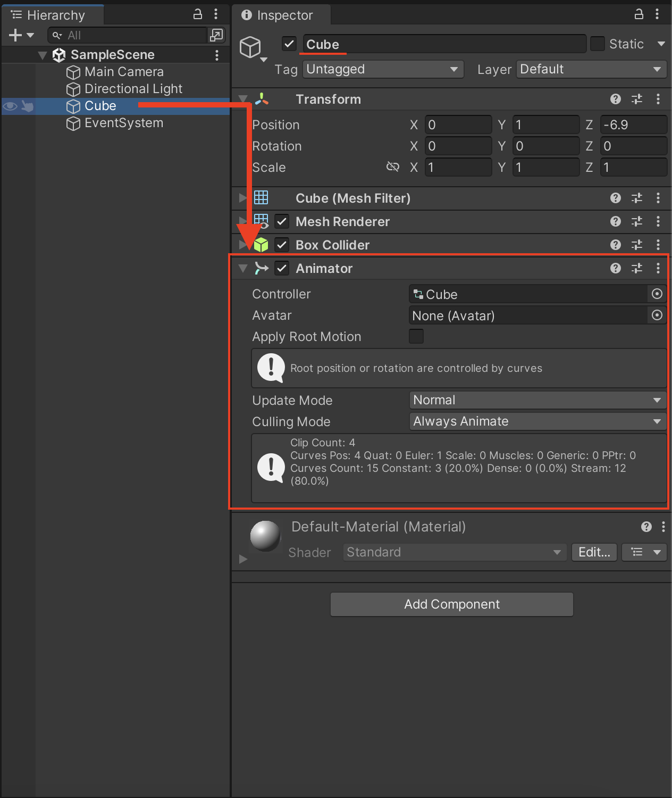This screenshot has width=672, height=798.
Task: Click the Animator component icon
Action: point(261,268)
